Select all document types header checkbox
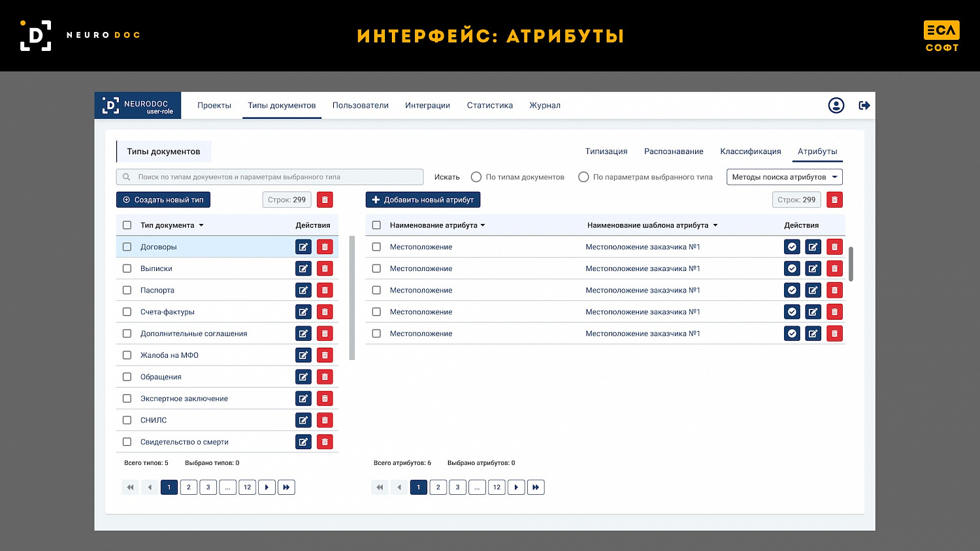 127,225
